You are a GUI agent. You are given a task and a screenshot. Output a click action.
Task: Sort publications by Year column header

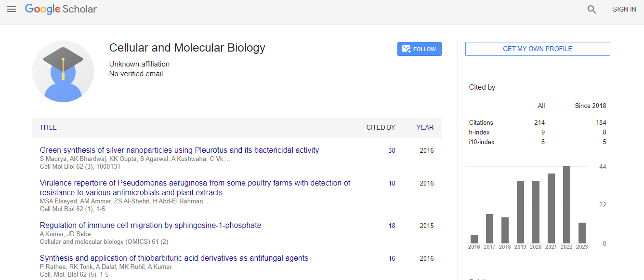click(425, 128)
